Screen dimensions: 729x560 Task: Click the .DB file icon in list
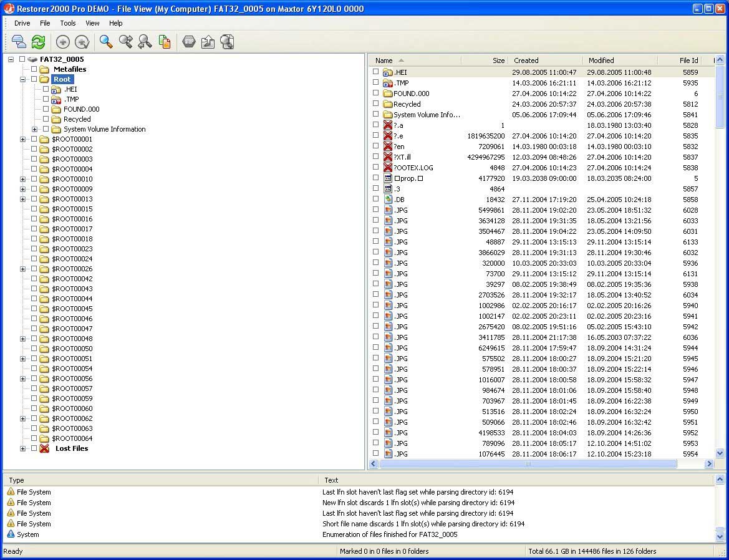pos(388,200)
